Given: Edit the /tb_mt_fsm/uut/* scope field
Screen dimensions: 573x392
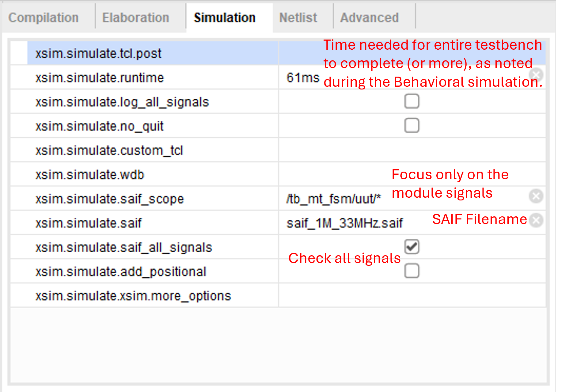Looking at the screenshot, I should (412, 199).
